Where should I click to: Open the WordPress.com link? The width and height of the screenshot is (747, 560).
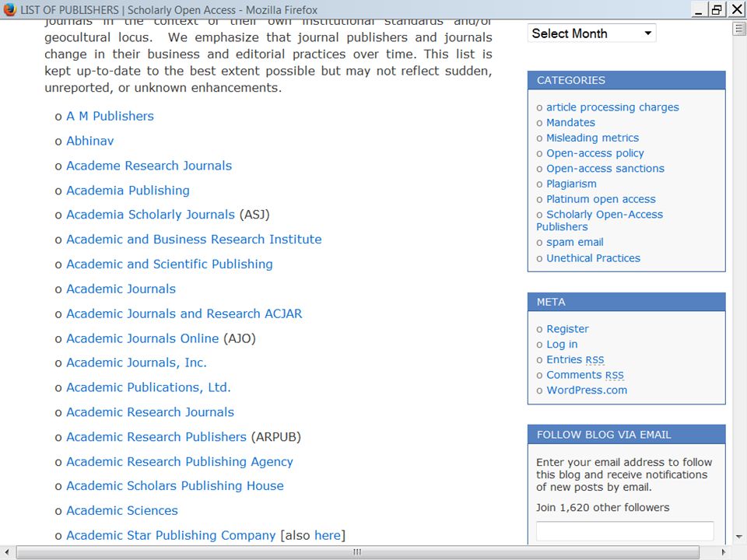click(x=587, y=390)
